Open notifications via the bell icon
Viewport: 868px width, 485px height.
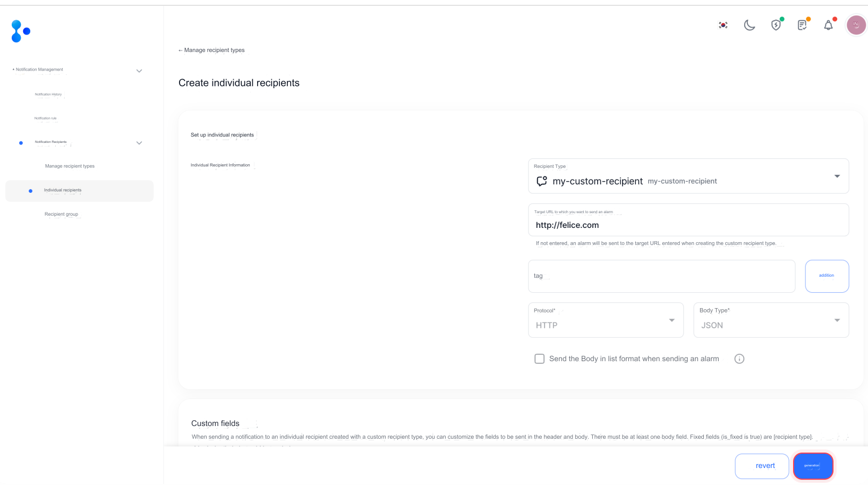point(828,24)
